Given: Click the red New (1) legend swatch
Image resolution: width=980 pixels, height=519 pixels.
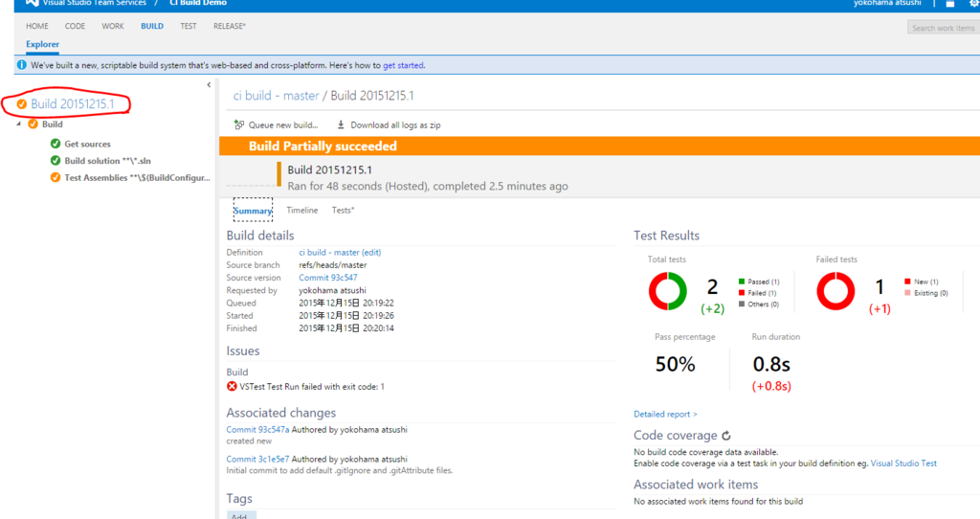Looking at the screenshot, I should (907, 282).
